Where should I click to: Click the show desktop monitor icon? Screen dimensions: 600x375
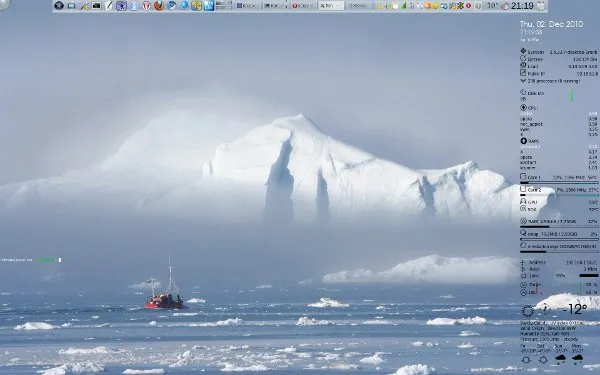[x=72, y=6]
